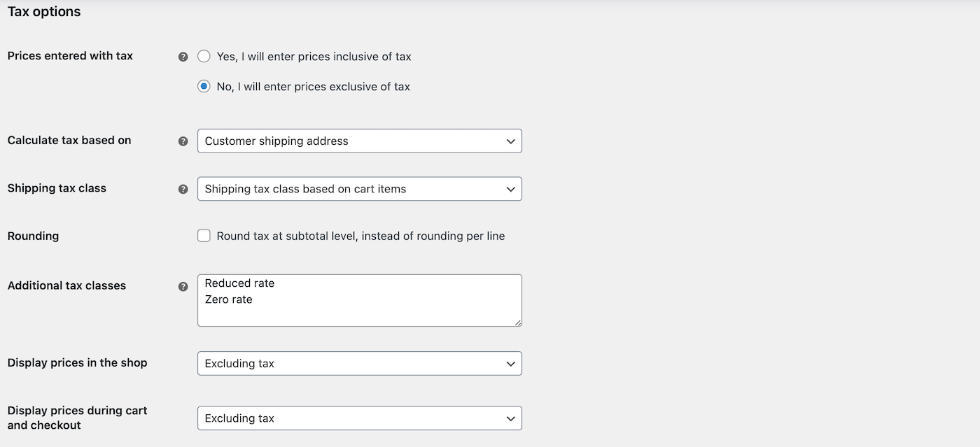
Task: Click the Reduced rate line in the textarea
Action: 239,283
